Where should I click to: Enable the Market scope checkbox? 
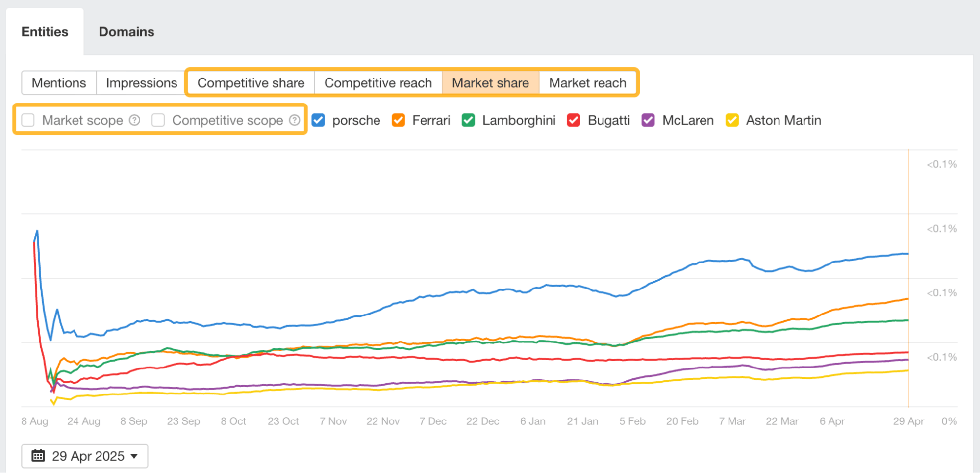[28, 120]
